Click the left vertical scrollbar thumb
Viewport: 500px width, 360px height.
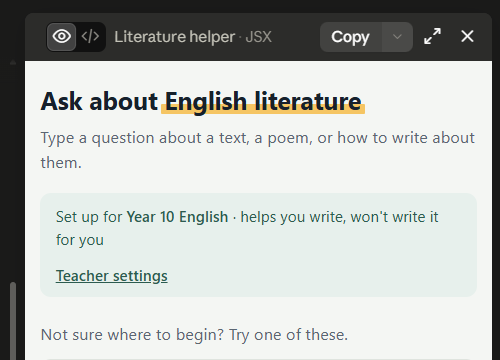pos(13,321)
